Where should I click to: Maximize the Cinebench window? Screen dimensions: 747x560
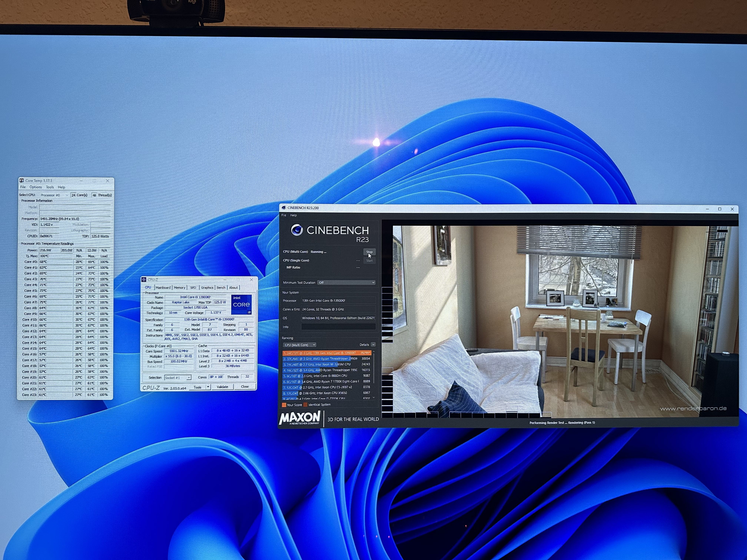[720, 209]
